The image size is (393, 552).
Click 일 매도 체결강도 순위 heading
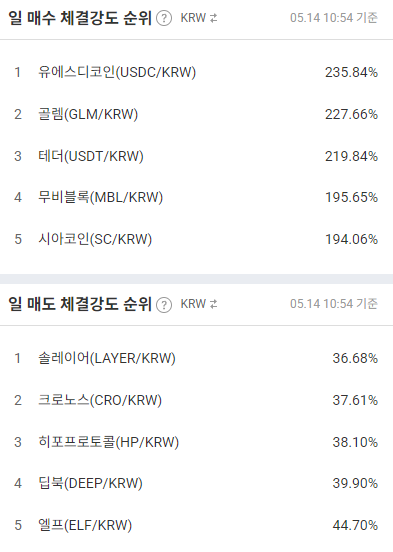pos(80,305)
